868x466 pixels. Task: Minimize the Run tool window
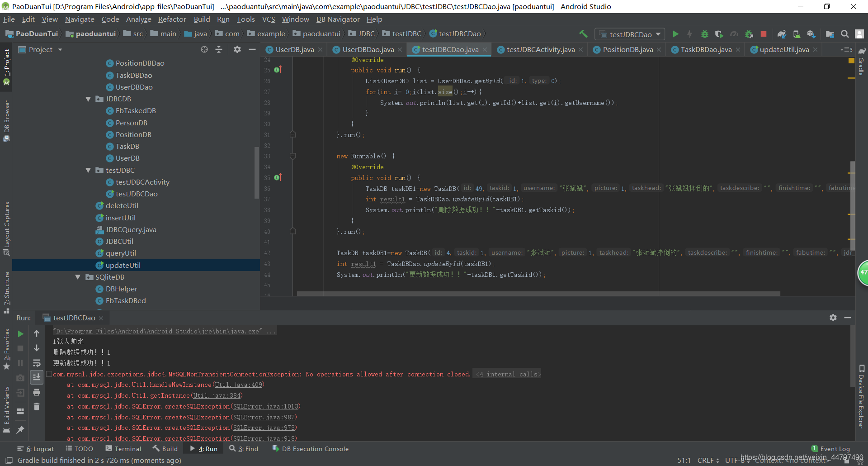click(848, 318)
